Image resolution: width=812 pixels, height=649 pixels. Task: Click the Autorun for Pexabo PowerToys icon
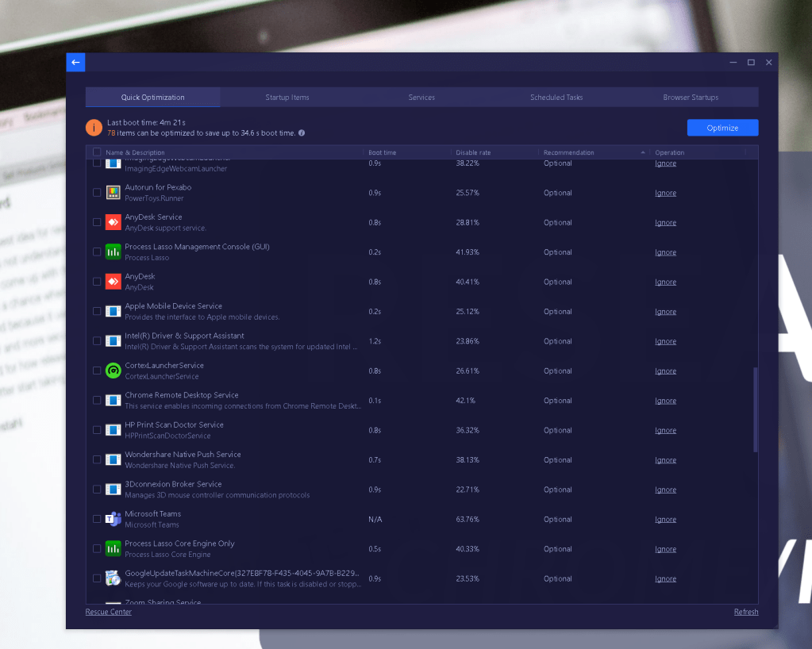coord(114,193)
